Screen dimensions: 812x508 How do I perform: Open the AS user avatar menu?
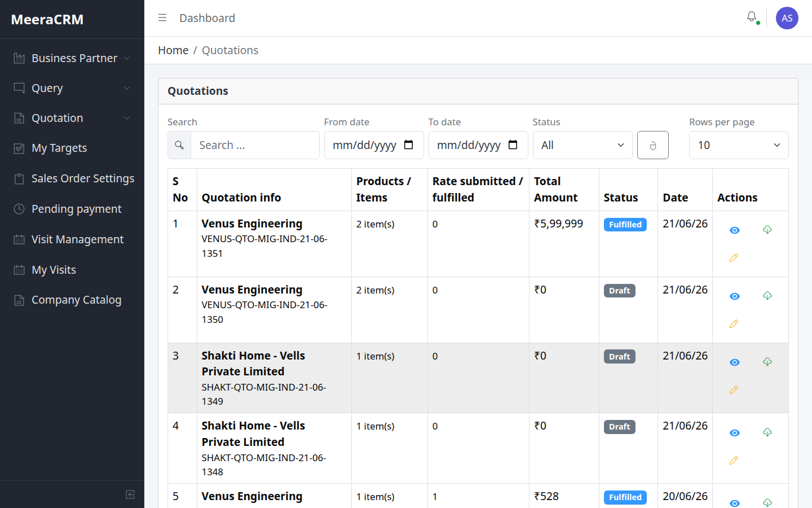(x=787, y=18)
